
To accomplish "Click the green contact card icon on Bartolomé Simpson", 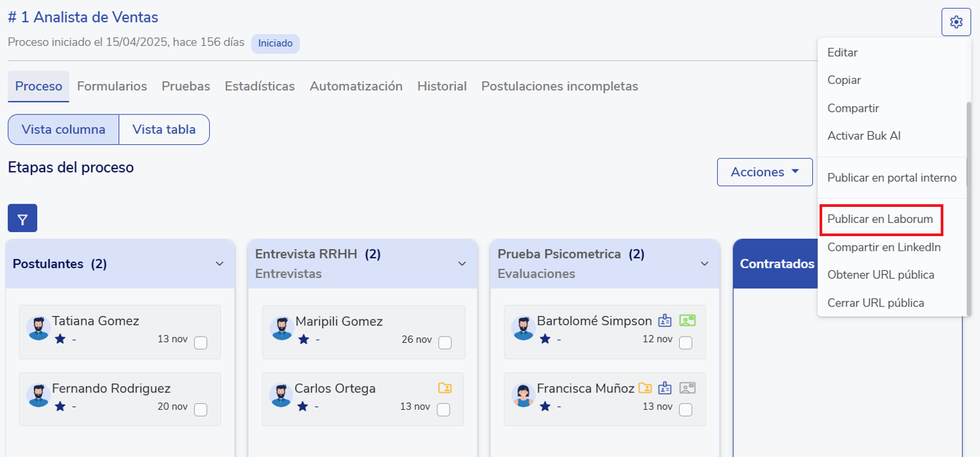I will pyautogui.click(x=687, y=321).
